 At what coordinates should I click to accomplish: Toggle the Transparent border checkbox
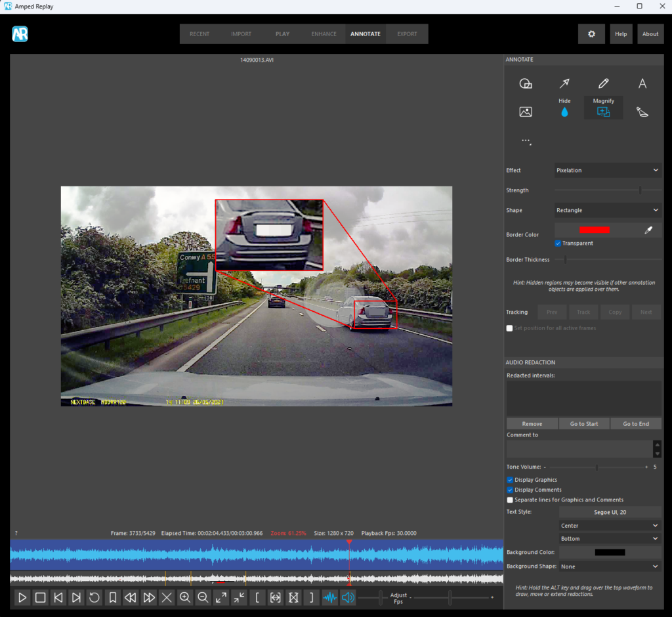(x=558, y=244)
